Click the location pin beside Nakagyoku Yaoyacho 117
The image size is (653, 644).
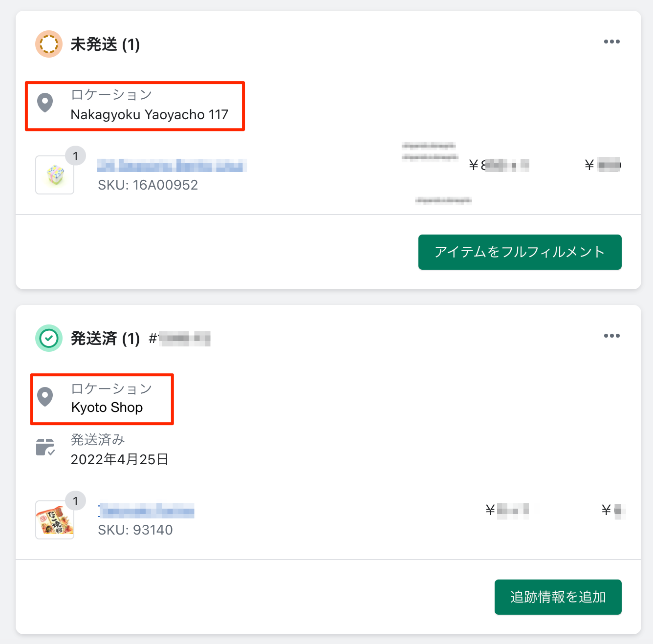pyautogui.click(x=45, y=103)
